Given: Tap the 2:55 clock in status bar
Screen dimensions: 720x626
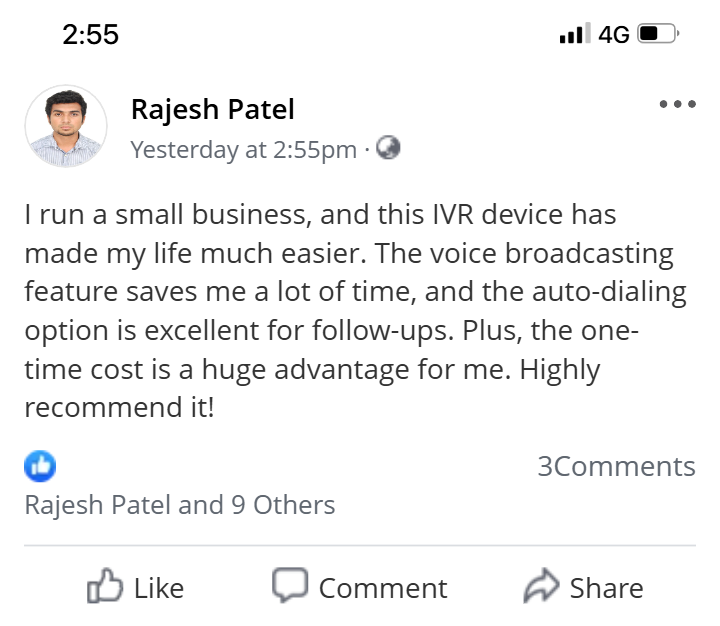Looking at the screenshot, I should (x=90, y=34).
